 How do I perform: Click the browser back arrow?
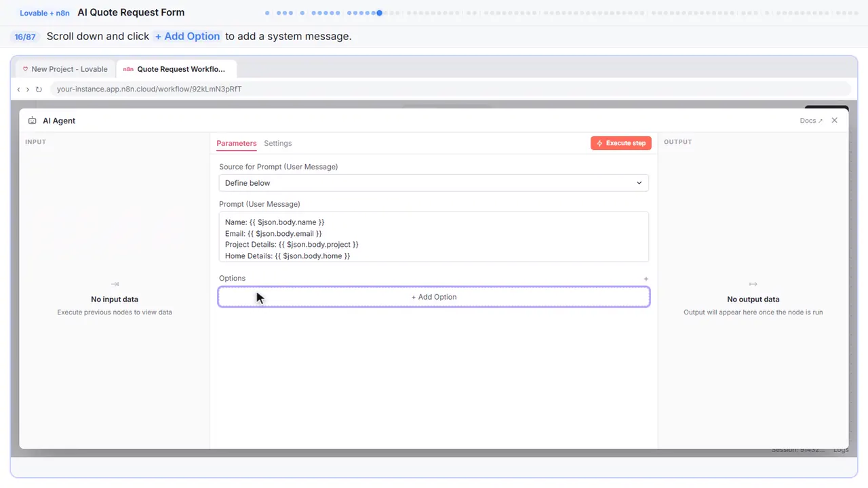18,89
